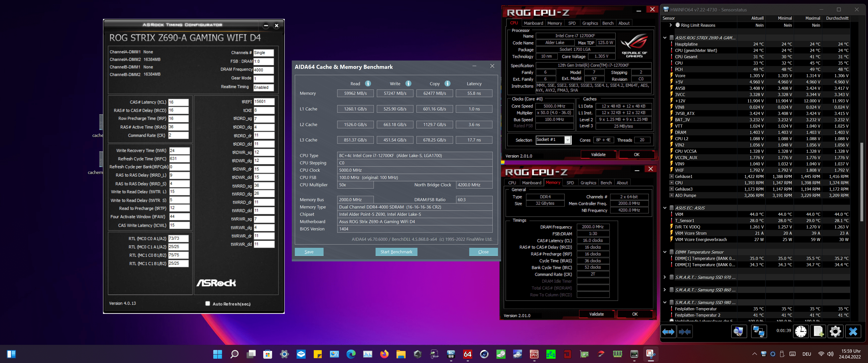
Task: Open ROG CPU-Z taskbar icon
Action: (534, 354)
